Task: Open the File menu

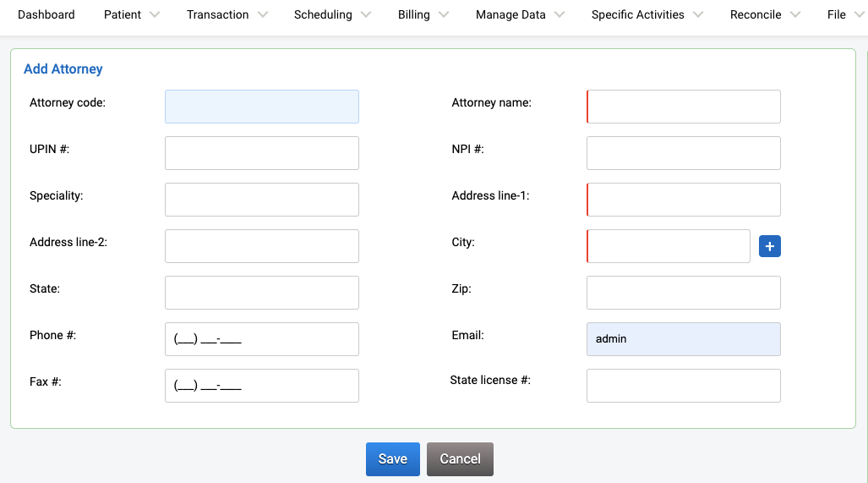Action: pyautogui.click(x=837, y=14)
